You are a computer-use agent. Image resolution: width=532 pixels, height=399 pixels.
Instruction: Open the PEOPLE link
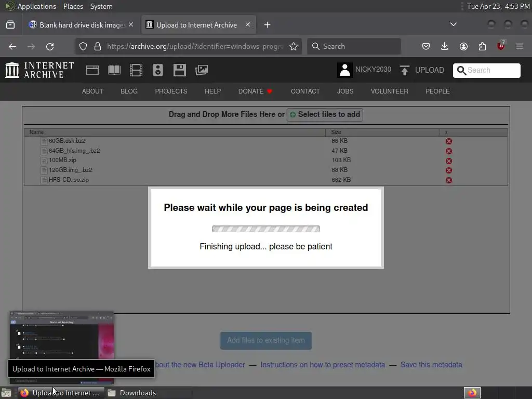pos(437,91)
